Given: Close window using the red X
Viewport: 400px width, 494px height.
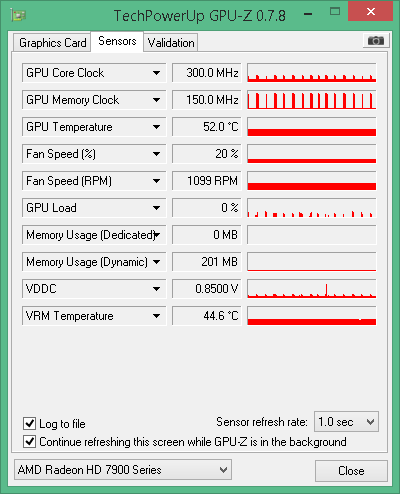Looking at the screenshot, I should coord(370,12).
